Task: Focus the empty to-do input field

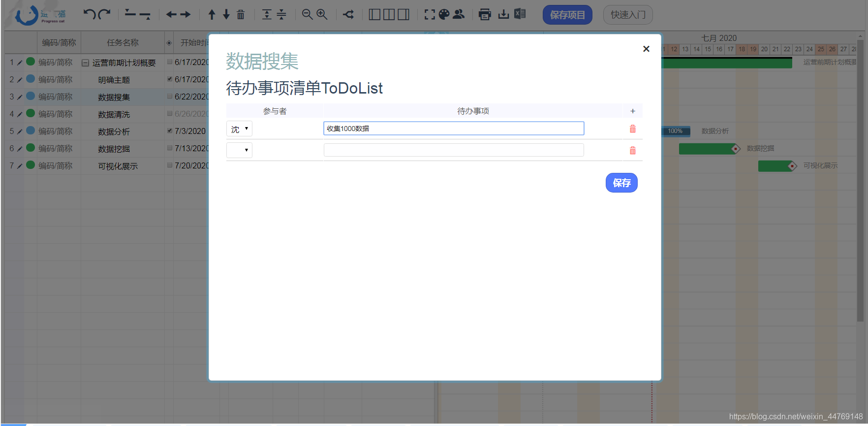Action: 454,150
